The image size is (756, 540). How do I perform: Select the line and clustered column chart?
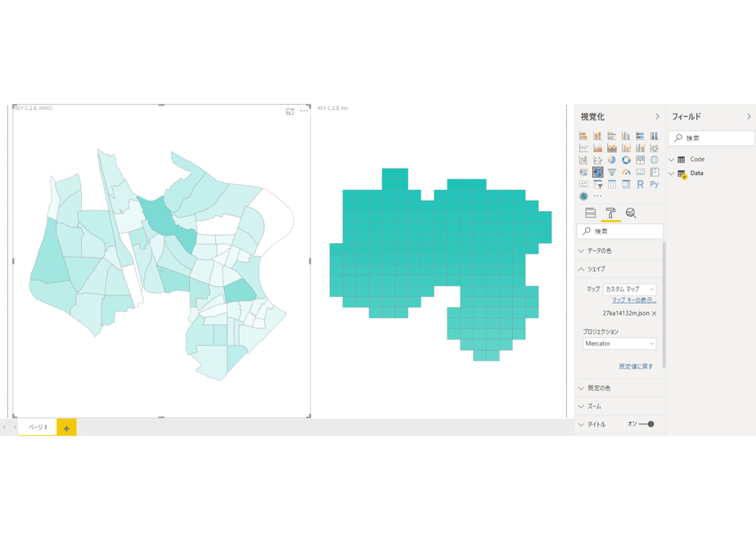(640, 147)
